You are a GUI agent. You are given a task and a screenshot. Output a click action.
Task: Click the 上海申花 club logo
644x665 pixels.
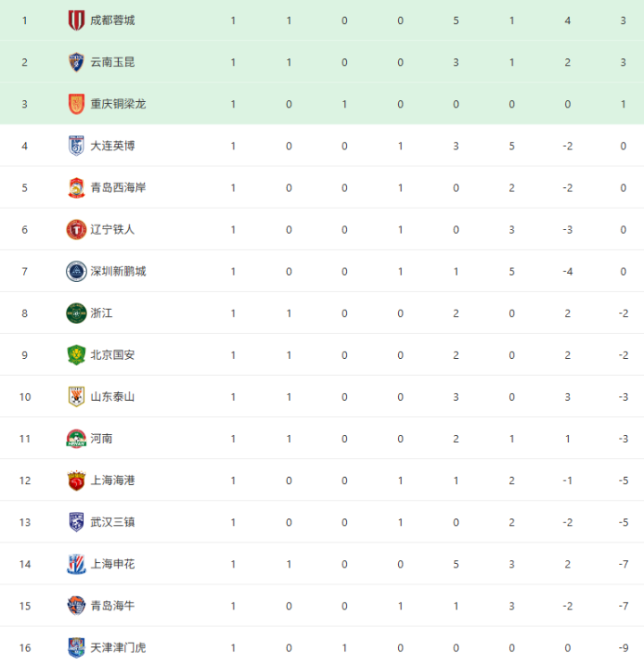tap(76, 564)
